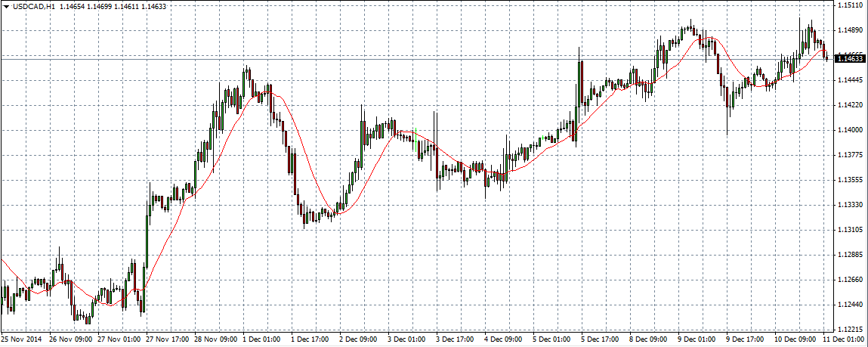Click the 9 Dec 01:00 time label

tap(697, 340)
